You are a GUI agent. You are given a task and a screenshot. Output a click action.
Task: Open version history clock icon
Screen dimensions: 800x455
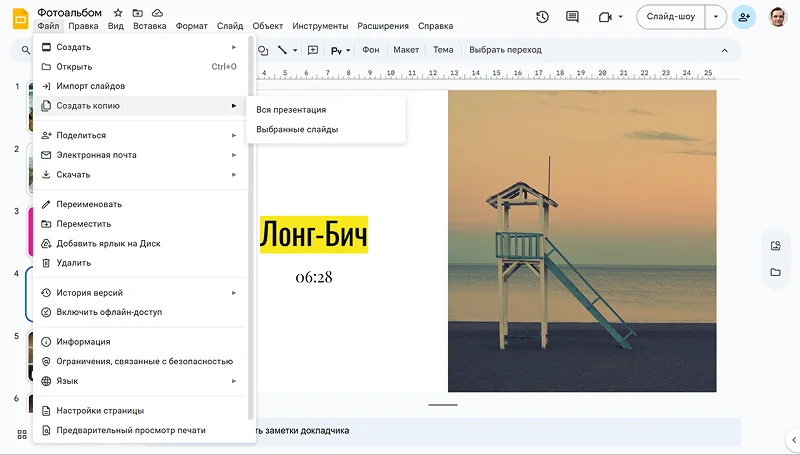point(542,17)
